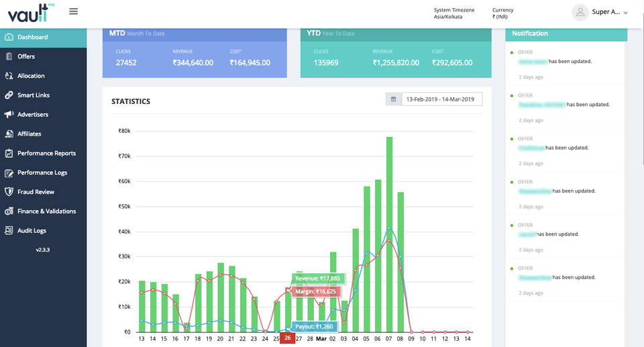Click the Smart Links chain icon

click(9, 95)
